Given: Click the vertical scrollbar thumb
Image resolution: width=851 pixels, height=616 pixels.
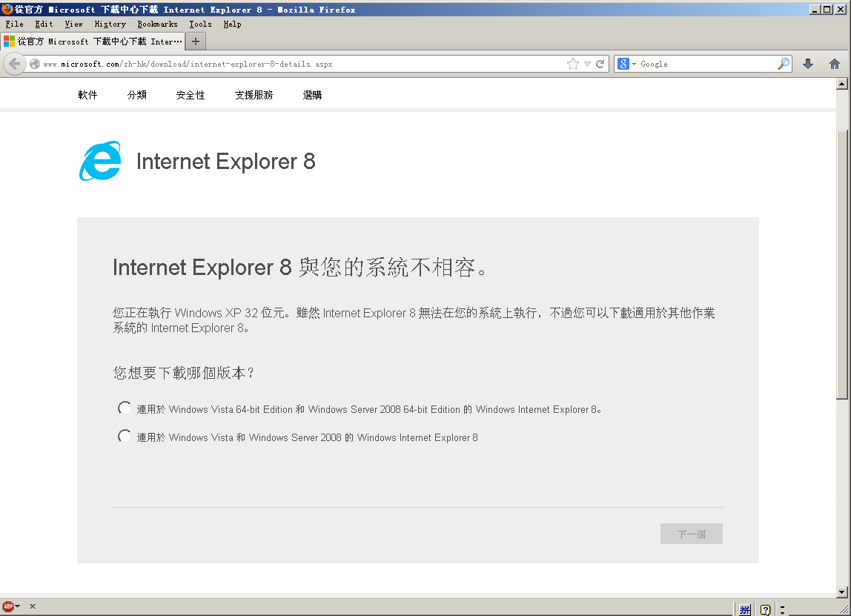Looking at the screenshot, I should coord(842,265).
